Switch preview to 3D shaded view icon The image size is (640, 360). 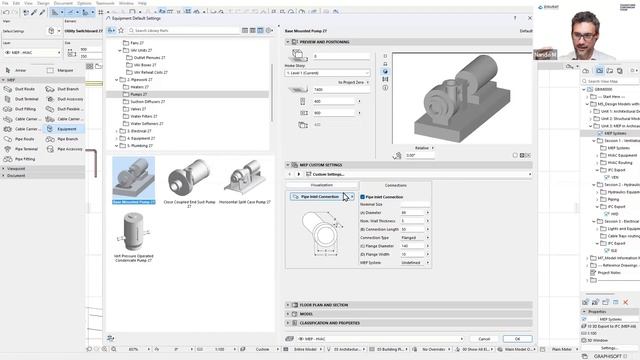point(385,71)
